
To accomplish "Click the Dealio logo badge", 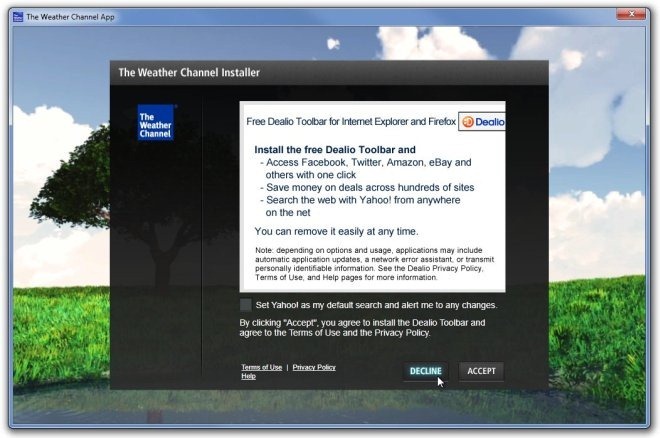I will 482,122.
